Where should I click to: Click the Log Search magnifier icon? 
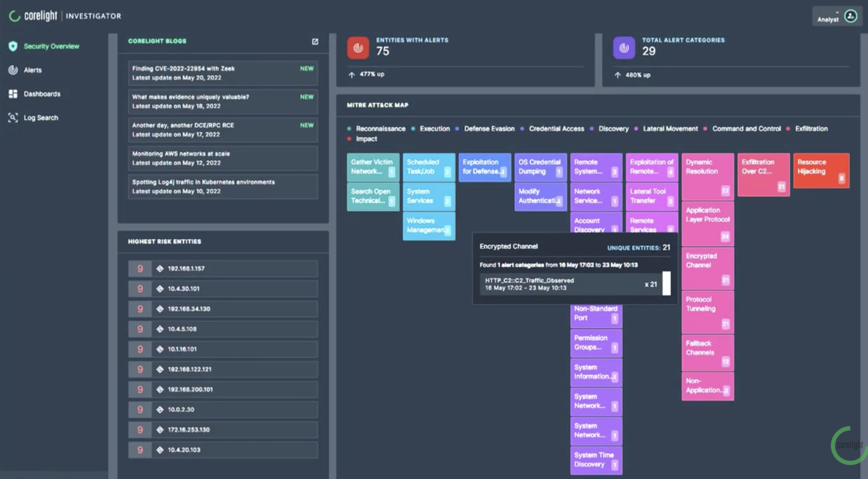(13, 118)
